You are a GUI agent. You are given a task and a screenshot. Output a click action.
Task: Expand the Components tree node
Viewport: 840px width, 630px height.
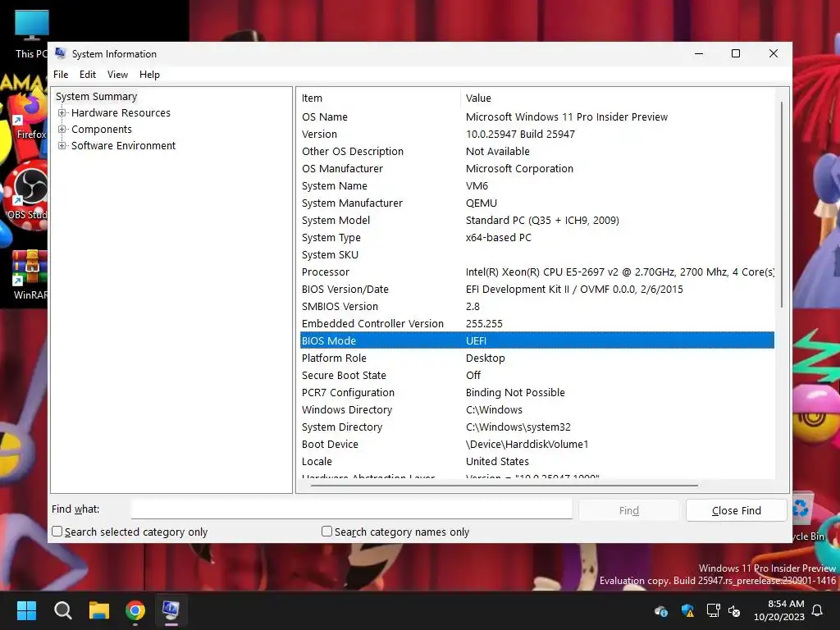click(x=62, y=130)
